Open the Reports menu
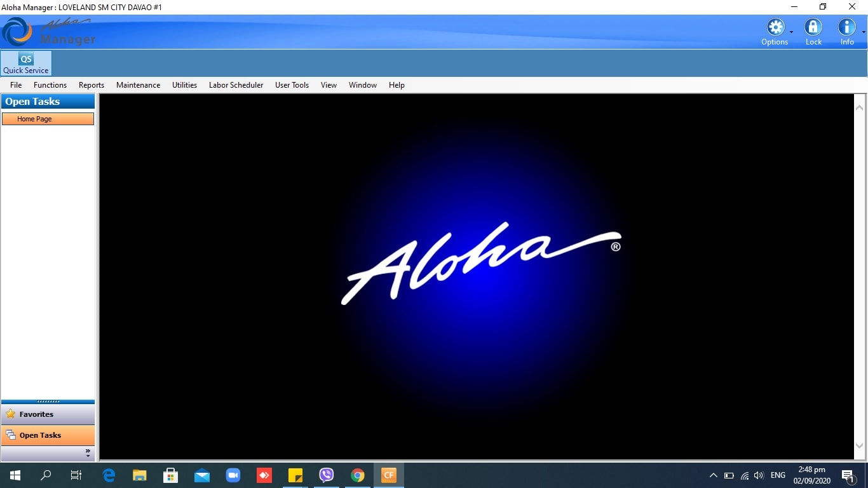868x488 pixels. click(x=92, y=85)
